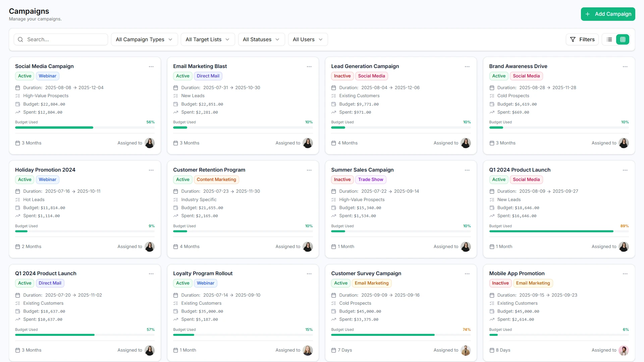The height and width of the screenshot is (362, 644).
Task: Click Inactive badge on Mobile App Promotion
Action: (x=500, y=283)
